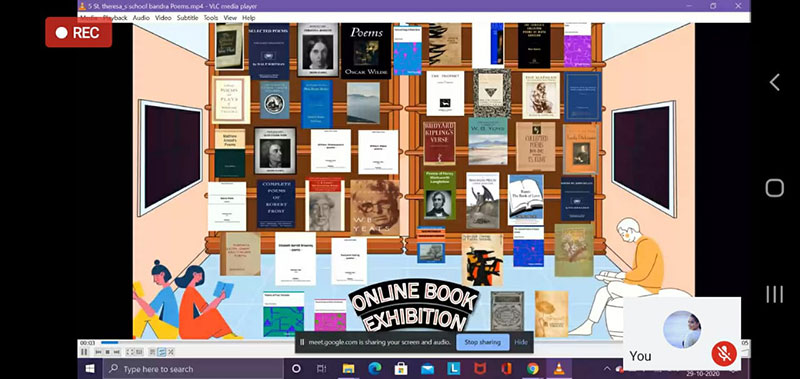800x379 pixels.
Task: Toggle VLC random shuffle playback
Action: 171,352
